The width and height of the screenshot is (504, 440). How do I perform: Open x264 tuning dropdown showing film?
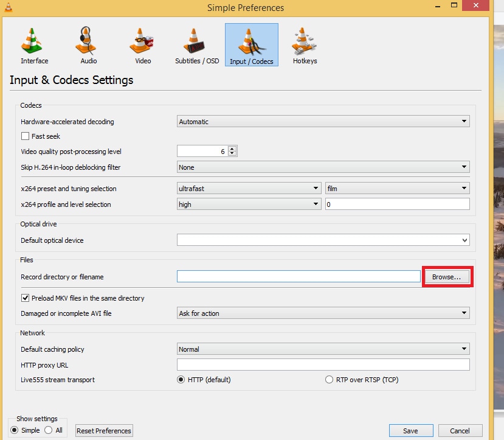[x=397, y=188]
